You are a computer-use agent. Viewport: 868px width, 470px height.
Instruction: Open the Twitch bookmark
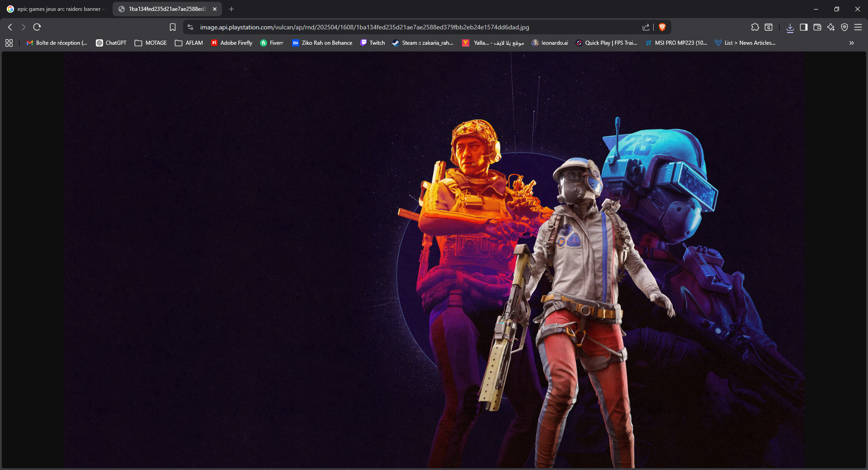click(x=373, y=43)
